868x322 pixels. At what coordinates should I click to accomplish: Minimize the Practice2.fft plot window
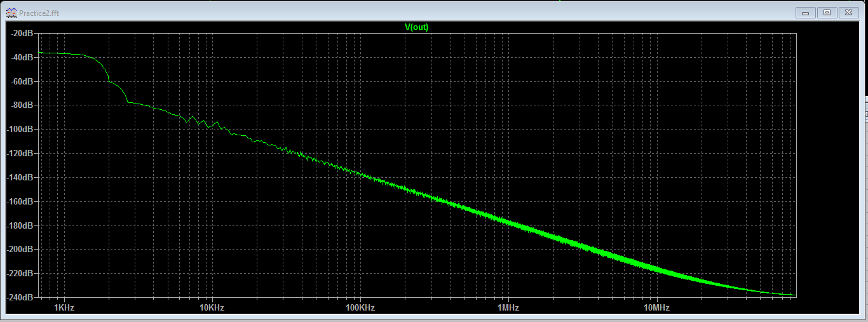806,12
